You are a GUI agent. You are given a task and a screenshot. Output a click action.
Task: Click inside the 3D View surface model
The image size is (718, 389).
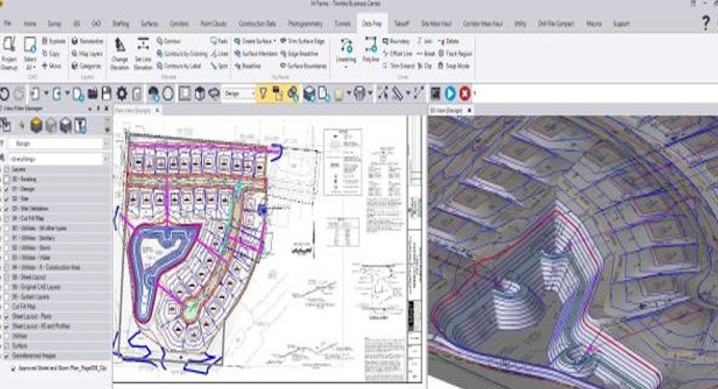tap(572, 252)
